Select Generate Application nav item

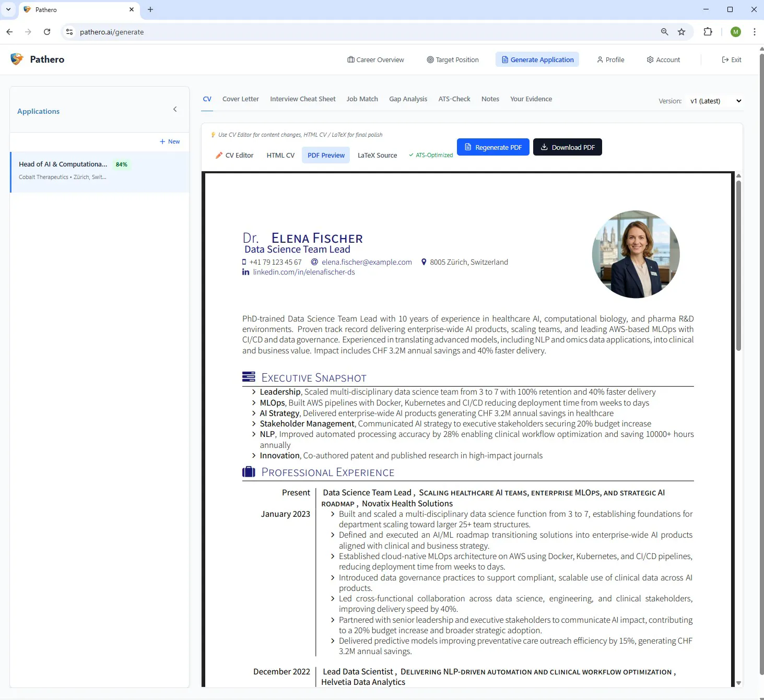(537, 60)
